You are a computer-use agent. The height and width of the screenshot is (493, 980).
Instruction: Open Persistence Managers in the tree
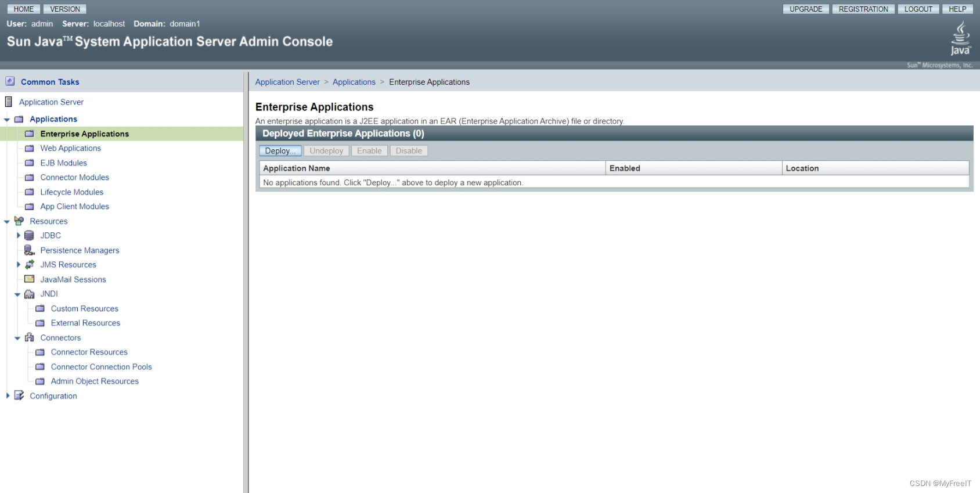(80, 250)
